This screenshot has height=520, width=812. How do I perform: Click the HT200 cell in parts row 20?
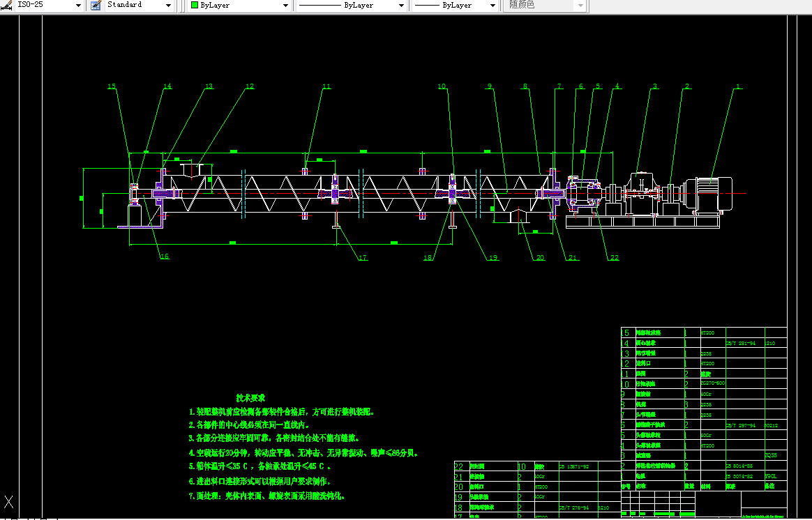point(541,487)
